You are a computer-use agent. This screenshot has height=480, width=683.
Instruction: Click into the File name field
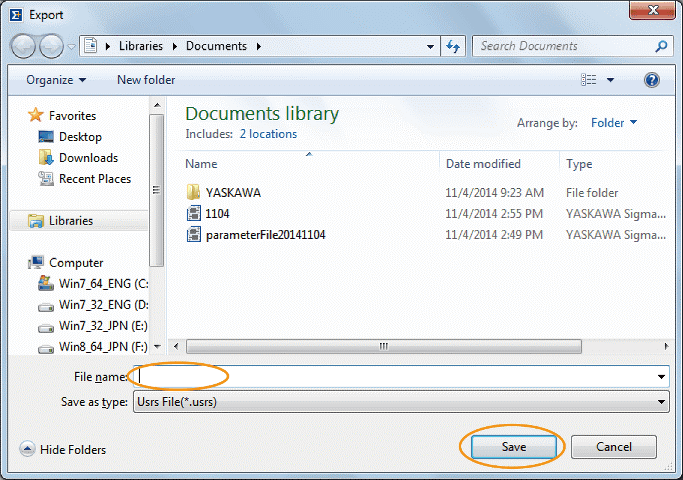pyautogui.click(x=400, y=376)
